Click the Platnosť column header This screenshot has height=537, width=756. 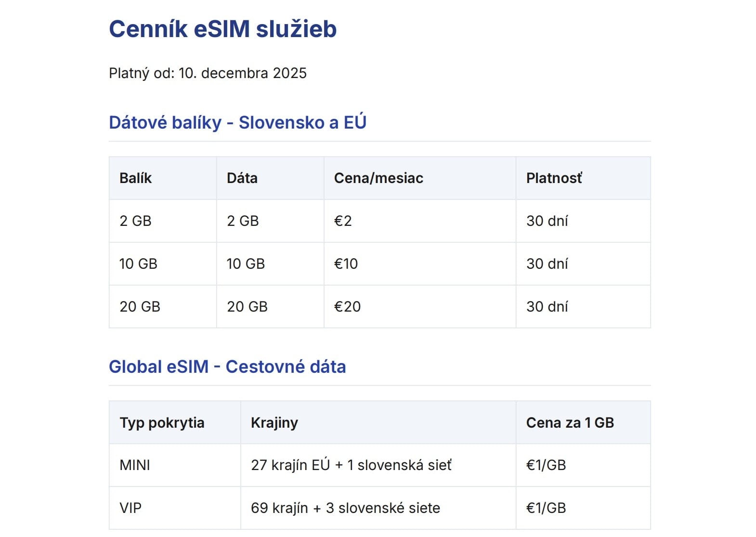(554, 178)
